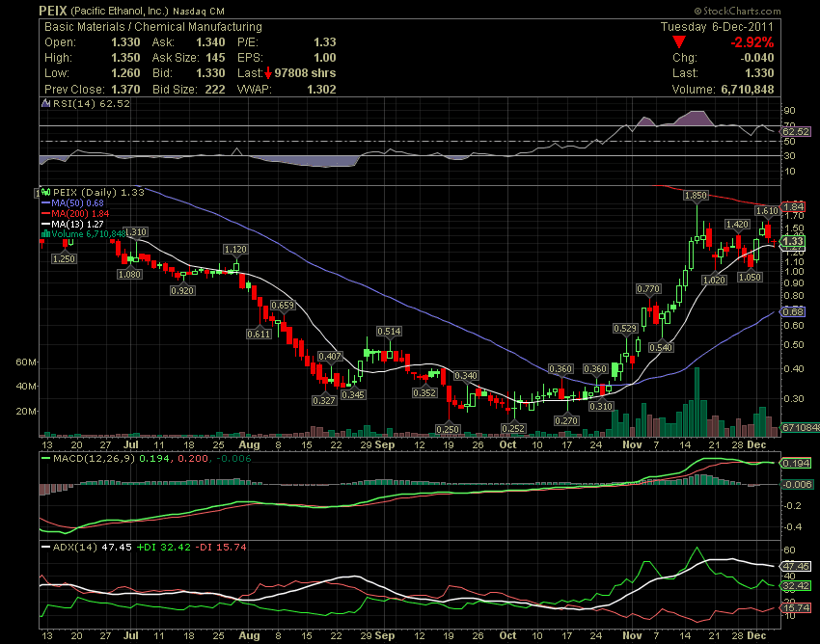
Task: Click the 0.407 price label
Action: click(x=330, y=356)
